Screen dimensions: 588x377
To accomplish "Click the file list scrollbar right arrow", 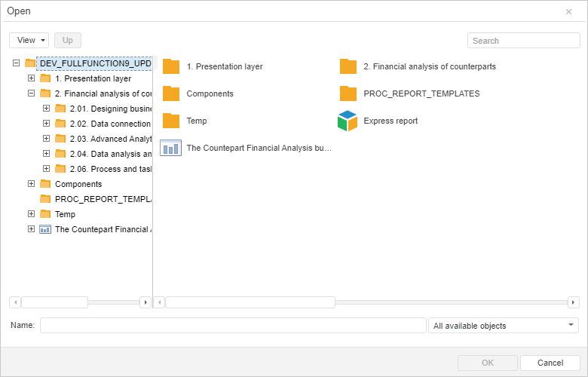I will 574,302.
